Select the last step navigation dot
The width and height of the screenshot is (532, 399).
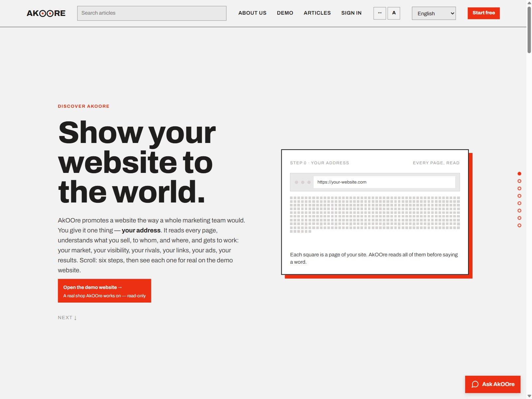(519, 225)
